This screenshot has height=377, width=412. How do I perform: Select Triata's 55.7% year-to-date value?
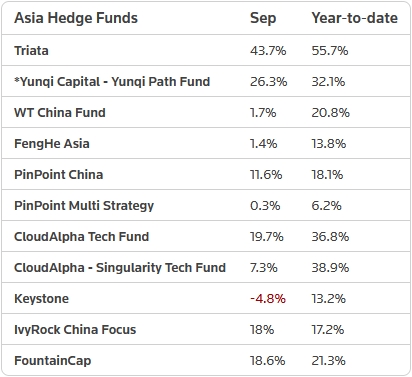point(330,51)
